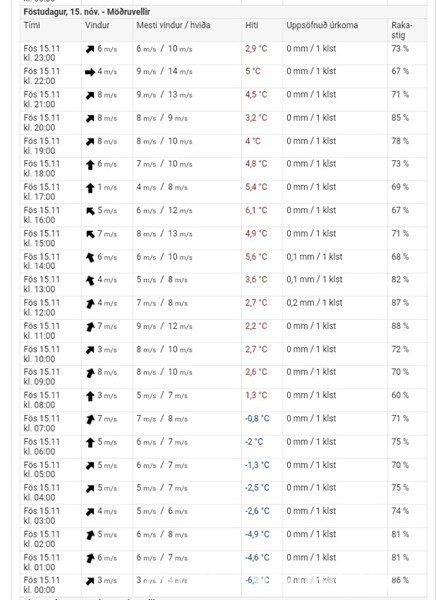Click the Hiti column header
Image resolution: width=436 pixels, height=600 pixels.
click(251, 25)
